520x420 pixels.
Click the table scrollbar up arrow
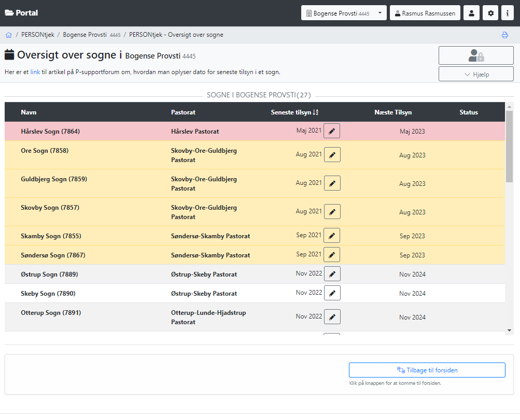(x=509, y=107)
